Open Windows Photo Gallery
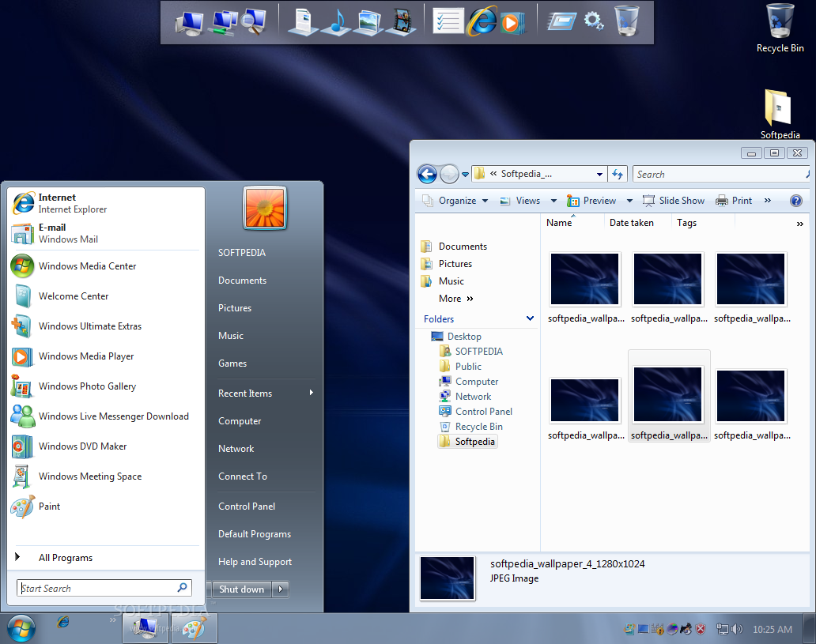The width and height of the screenshot is (816, 644). [104, 386]
